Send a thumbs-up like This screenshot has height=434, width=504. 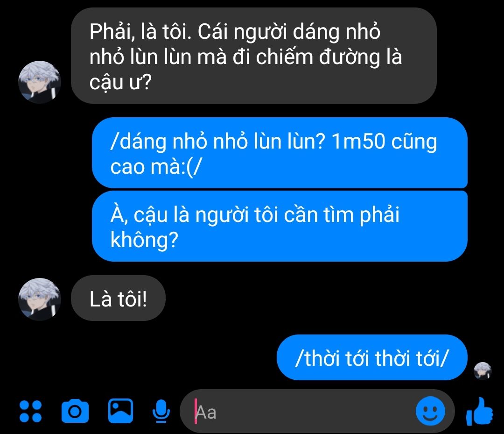480,412
